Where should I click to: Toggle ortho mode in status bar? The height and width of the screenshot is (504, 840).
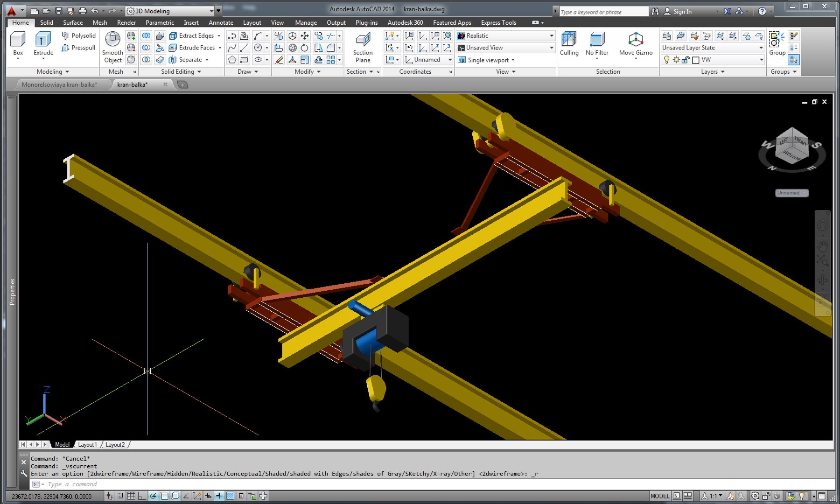pos(142,496)
